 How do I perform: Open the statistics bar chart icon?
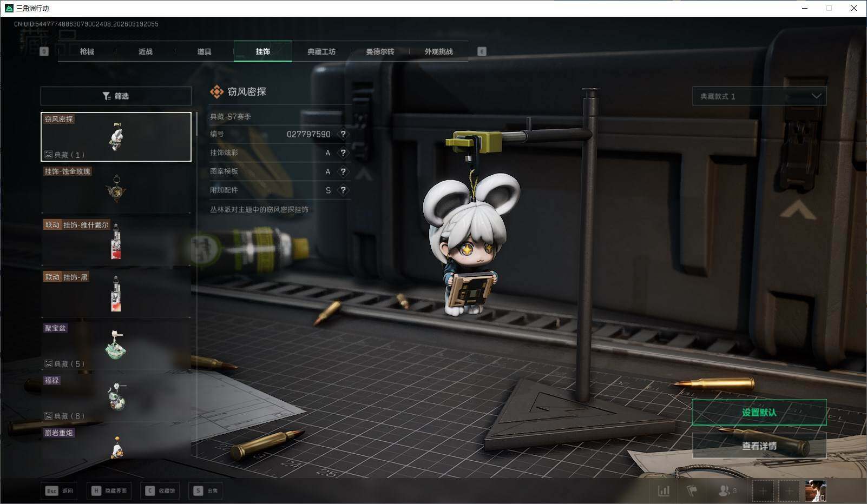pos(664,490)
